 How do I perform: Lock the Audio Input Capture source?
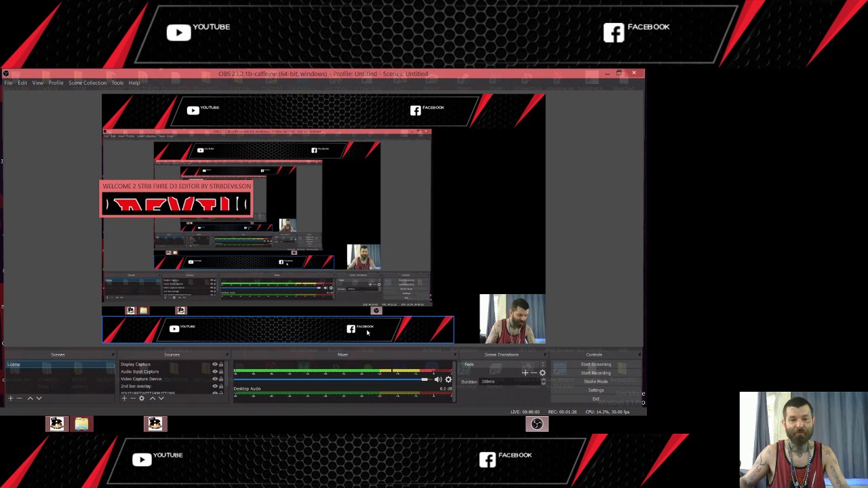click(x=221, y=371)
